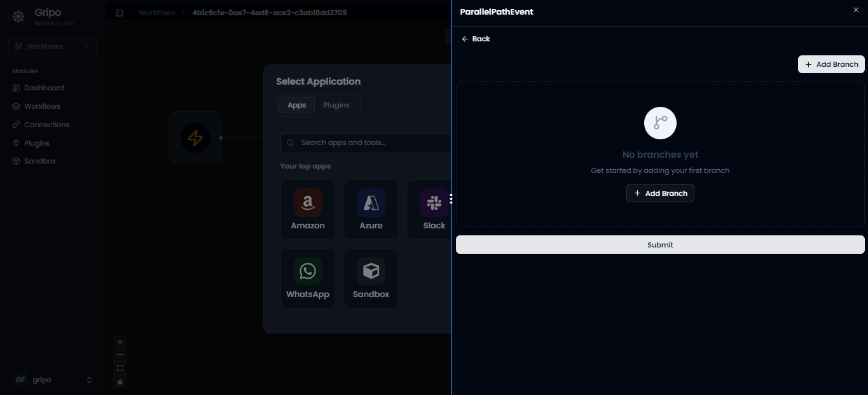The height and width of the screenshot is (395, 868).
Task: Select the Sandbox app cube icon
Action: point(371,272)
